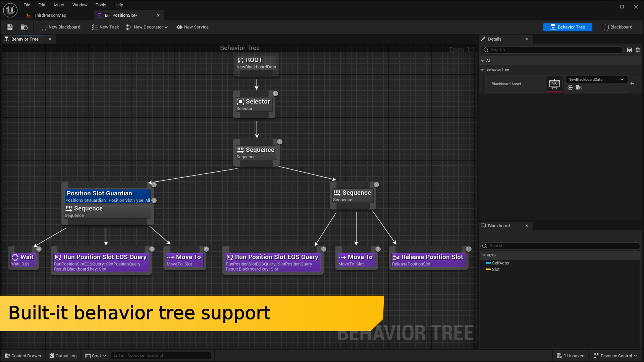The width and height of the screenshot is (644, 362).
Task: Switch to Behavior Tree mode
Action: pyautogui.click(x=568, y=27)
